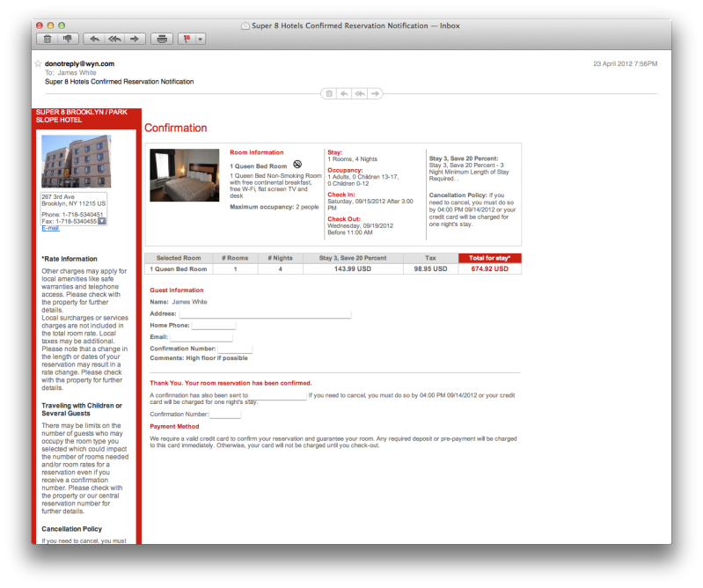Click the queen bed room photo
Screen dimensions: 703x588
coord(184,175)
